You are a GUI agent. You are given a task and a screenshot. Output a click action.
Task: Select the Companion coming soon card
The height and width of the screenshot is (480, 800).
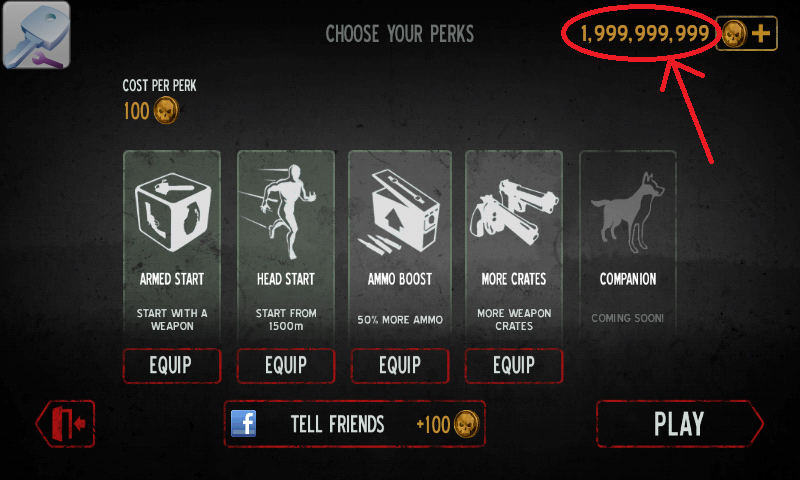(628, 245)
